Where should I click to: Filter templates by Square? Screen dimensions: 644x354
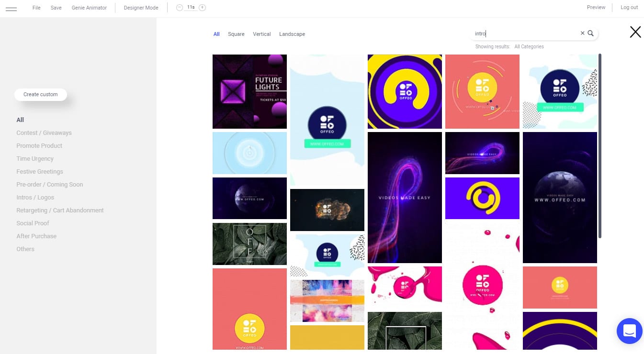pos(236,34)
